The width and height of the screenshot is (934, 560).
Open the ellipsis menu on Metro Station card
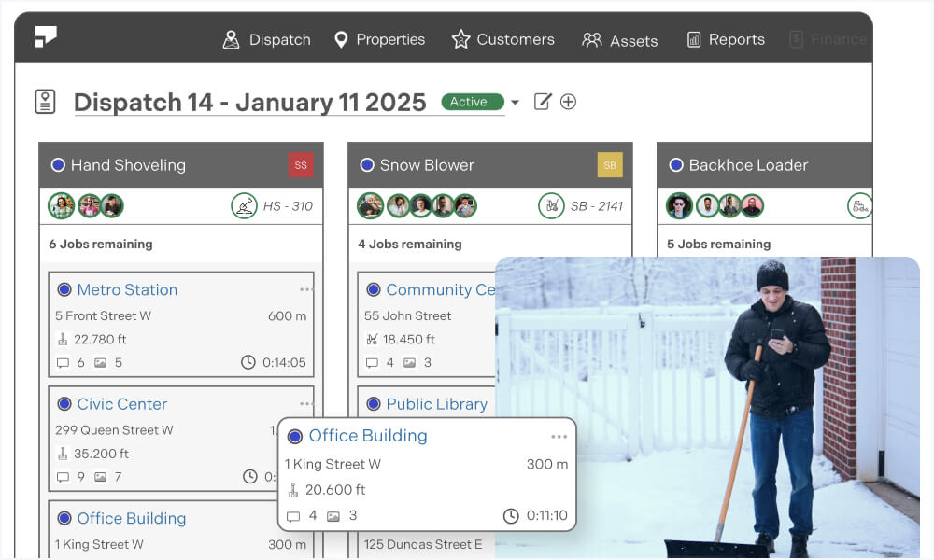[305, 288]
